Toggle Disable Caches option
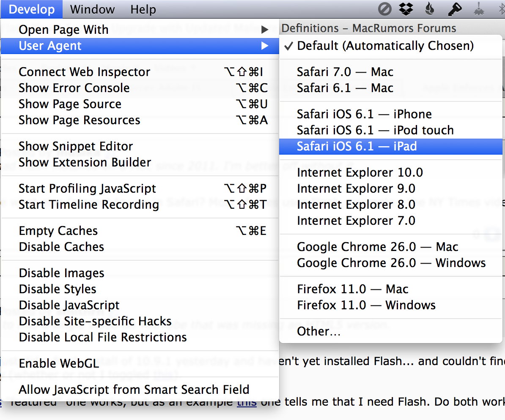 click(x=61, y=247)
